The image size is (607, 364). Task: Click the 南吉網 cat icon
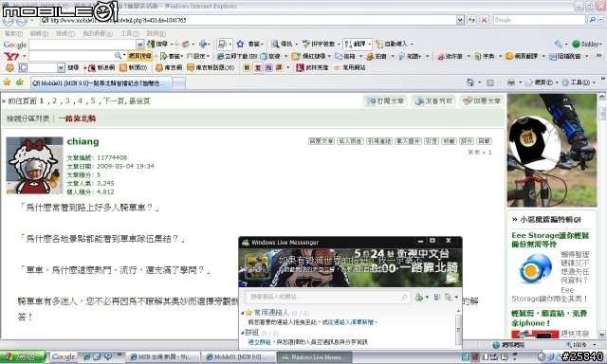coord(158,68)
